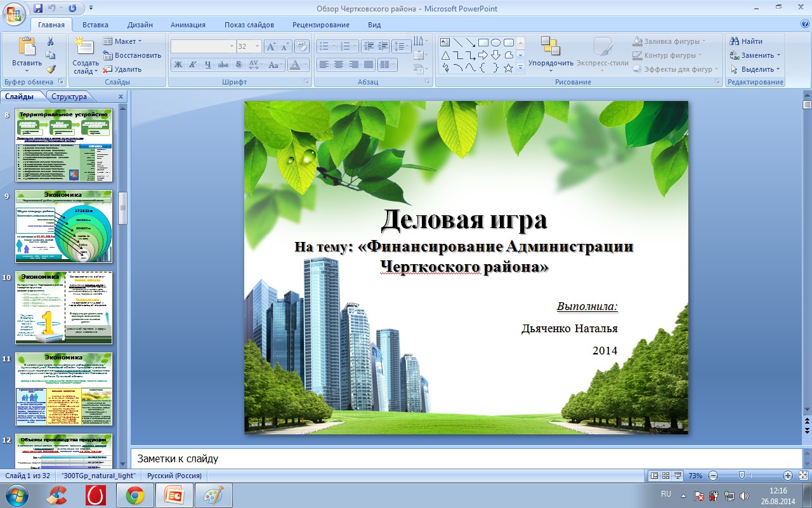Pick the oval shape from shapes gallery
The image size is (812, 508).
(495, 43)
